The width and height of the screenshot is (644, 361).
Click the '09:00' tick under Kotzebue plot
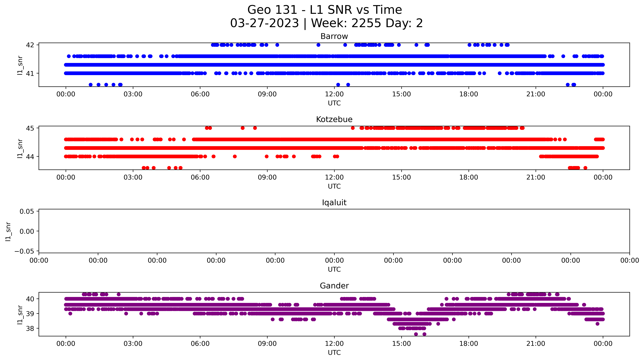point(267,177)
